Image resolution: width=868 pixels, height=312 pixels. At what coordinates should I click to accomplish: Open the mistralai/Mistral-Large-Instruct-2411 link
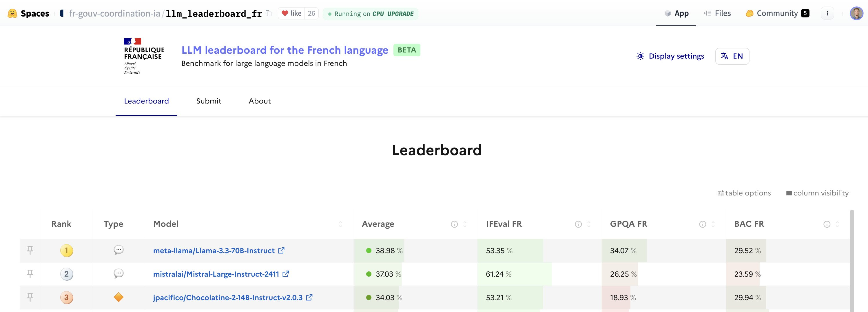click(221, 274)
